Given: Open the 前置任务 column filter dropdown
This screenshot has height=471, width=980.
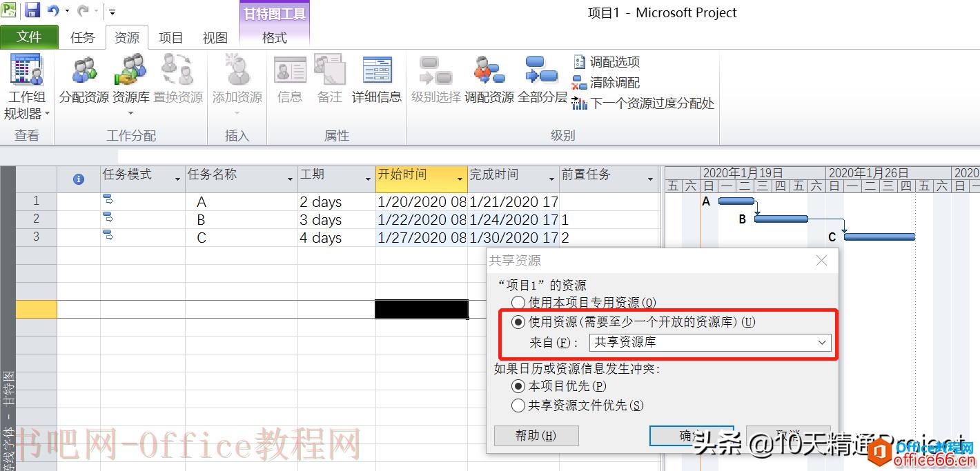Looking at the screenshot, I should point(651,179).
